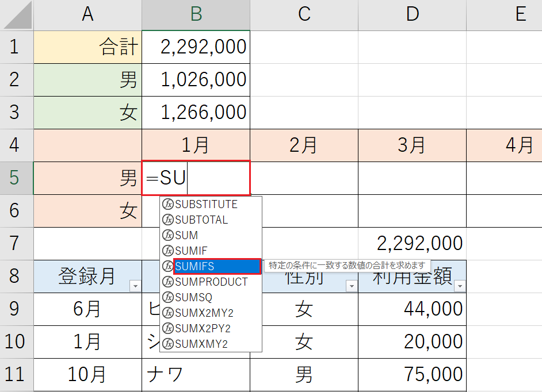Open the 登録月 filter dropdown arrow
Image resolution: width=542 pixels, height=392 pixels.
coord(136,286)
